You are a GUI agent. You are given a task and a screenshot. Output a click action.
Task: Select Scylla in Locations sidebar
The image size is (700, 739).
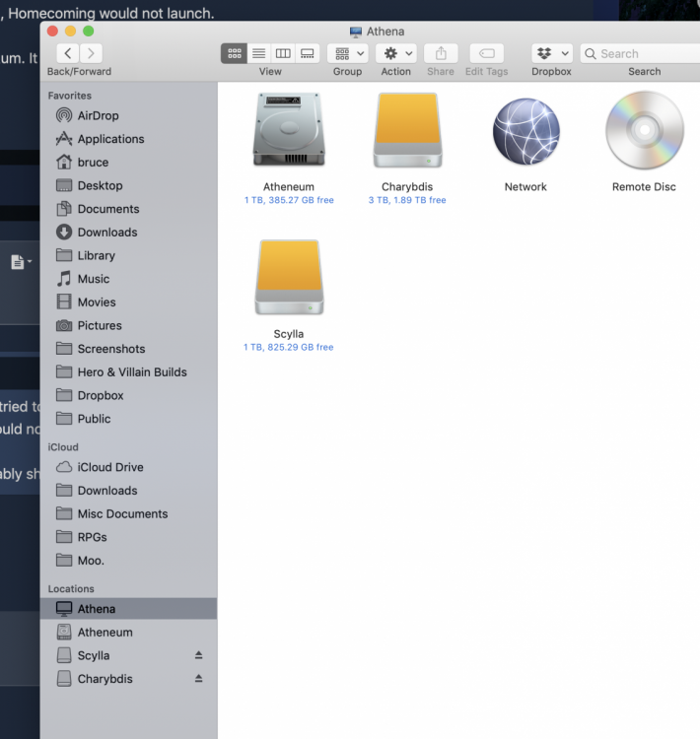[128, 655]
